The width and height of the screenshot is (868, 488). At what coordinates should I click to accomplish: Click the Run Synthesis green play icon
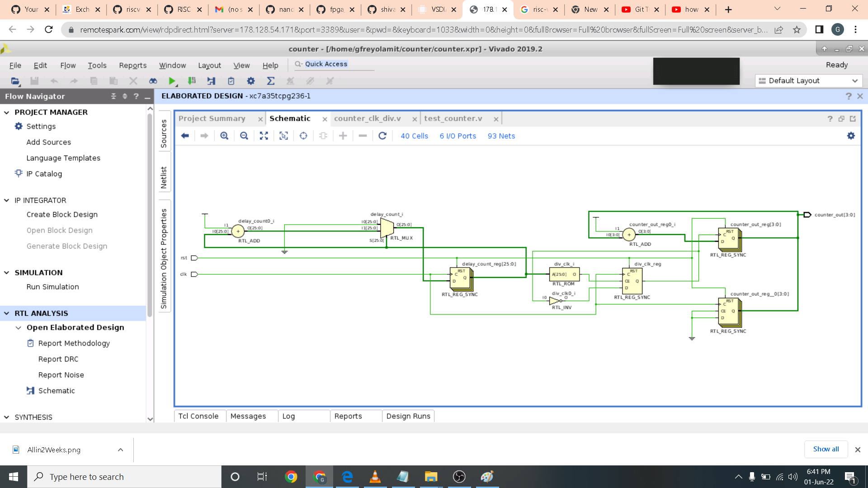point(172,81)
